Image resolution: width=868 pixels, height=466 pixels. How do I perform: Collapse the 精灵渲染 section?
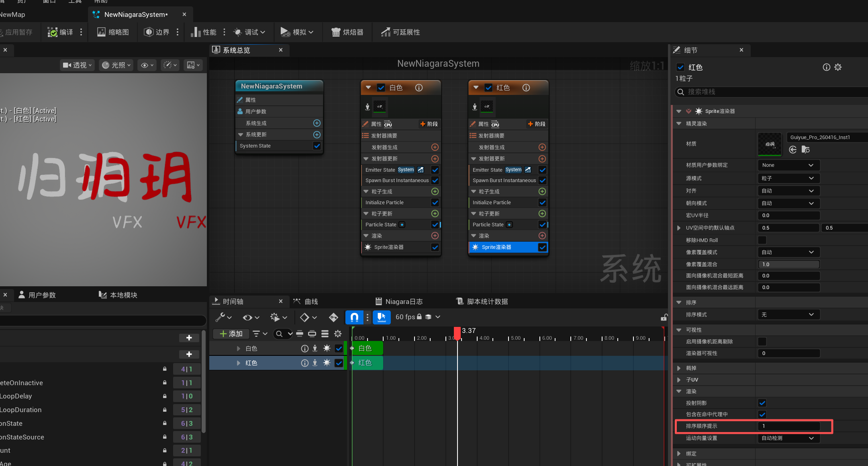coord(679,124)
